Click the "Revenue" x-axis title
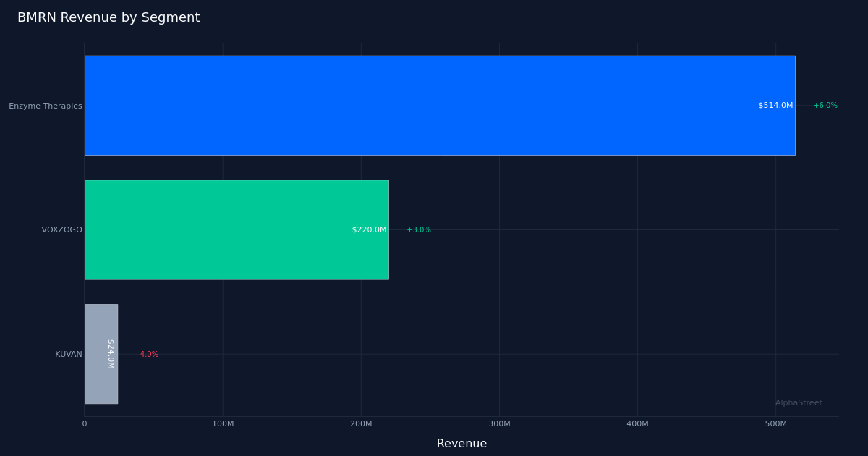The width and height of the screenshot is (868, 456). (x=461, y=444)
